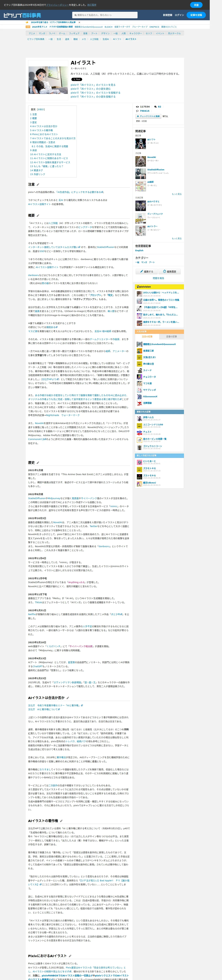Open the 伊草ハルカ updated article
Viewport: 222px width, 980px height.
click(x=148, y=417)
